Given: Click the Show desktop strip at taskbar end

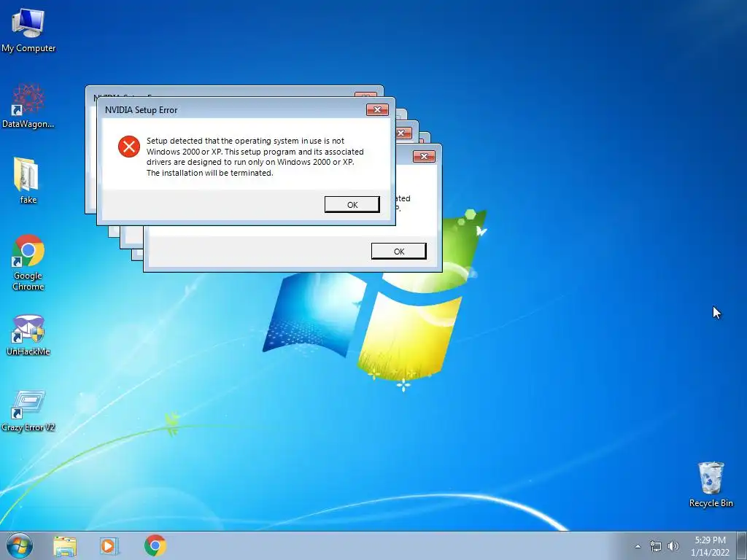Looking at the screenshot, I should (x=741, y=545).
